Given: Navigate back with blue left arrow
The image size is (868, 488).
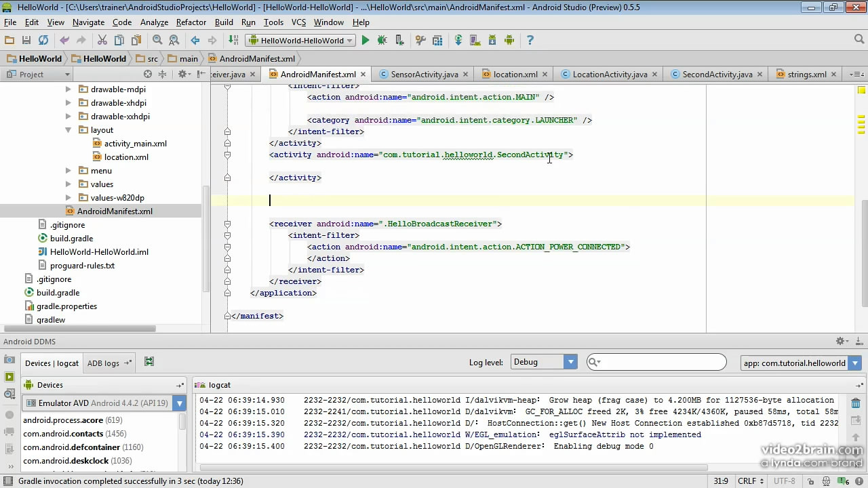Looking at the screenshot, I should pyautogui.click(x=195, y=40).
